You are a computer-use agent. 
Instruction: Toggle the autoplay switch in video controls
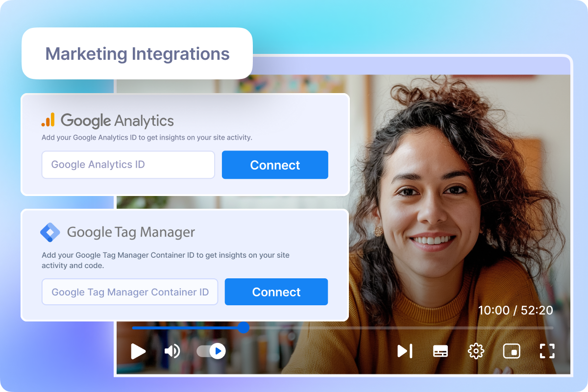(211, 351)
